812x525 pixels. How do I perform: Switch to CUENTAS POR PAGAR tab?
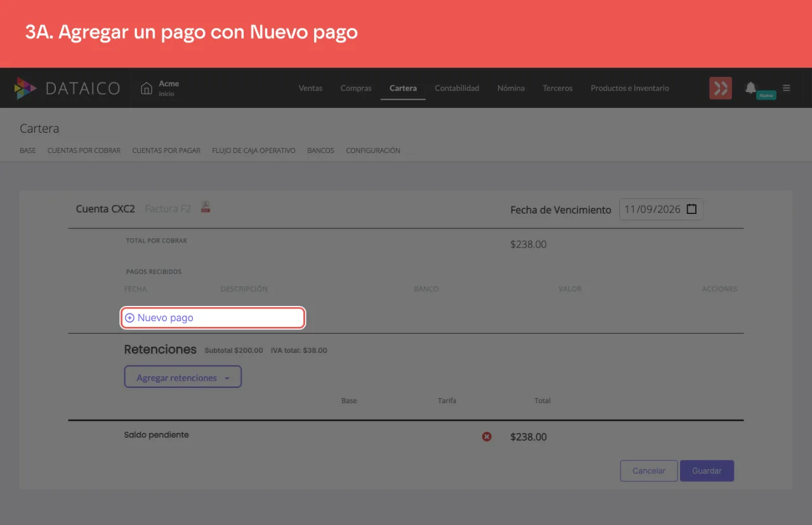tap(166, 151)
